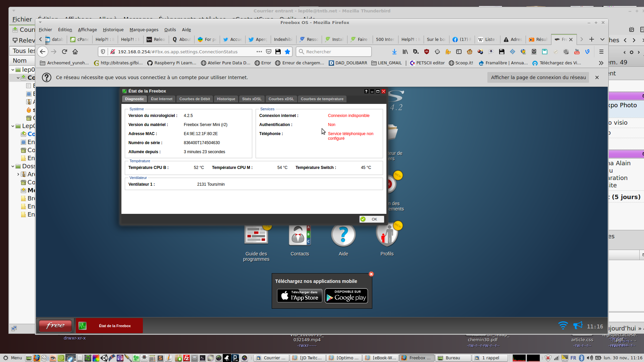Image resolution: width=644 pixels, height=362 pixels.
Task: Click the bookmark star in the address bar
Action: pyautogui.click(x=287, y=52)
